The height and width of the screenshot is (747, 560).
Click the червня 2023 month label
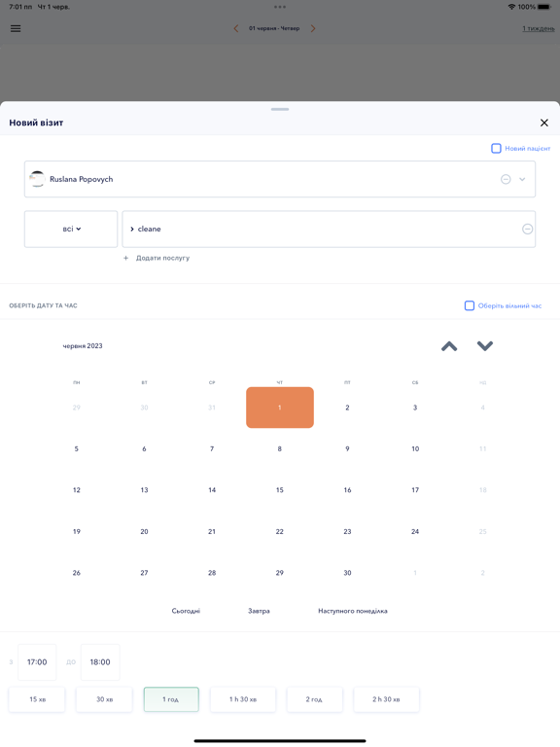coord(83,346)
